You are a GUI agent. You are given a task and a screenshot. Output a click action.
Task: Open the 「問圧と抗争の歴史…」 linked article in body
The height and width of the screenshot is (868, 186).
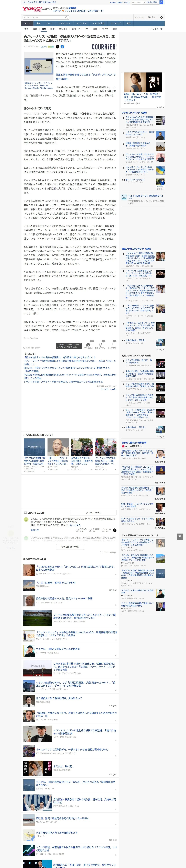coord(86,77)
